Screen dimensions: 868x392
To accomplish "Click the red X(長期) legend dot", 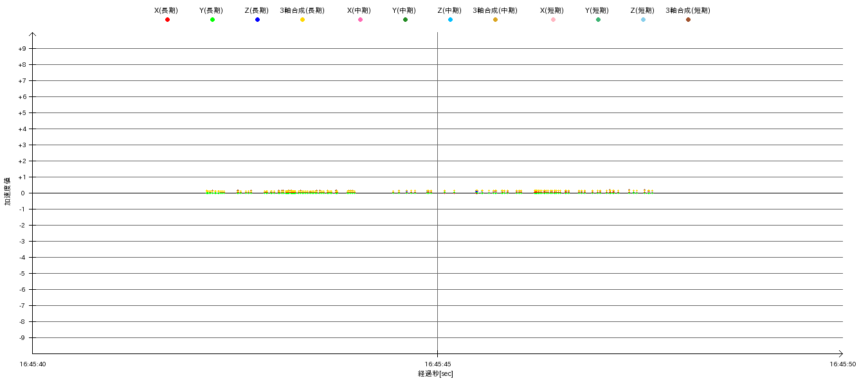I will (x=167, y=20).
